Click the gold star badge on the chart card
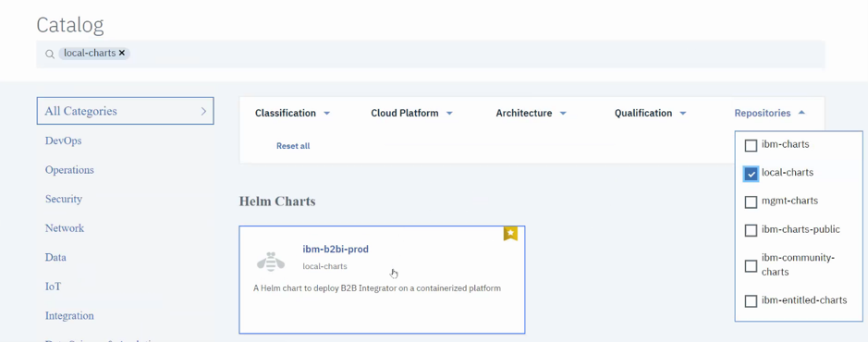The width and height of the screenshot is (868, 342). (510, 234)
